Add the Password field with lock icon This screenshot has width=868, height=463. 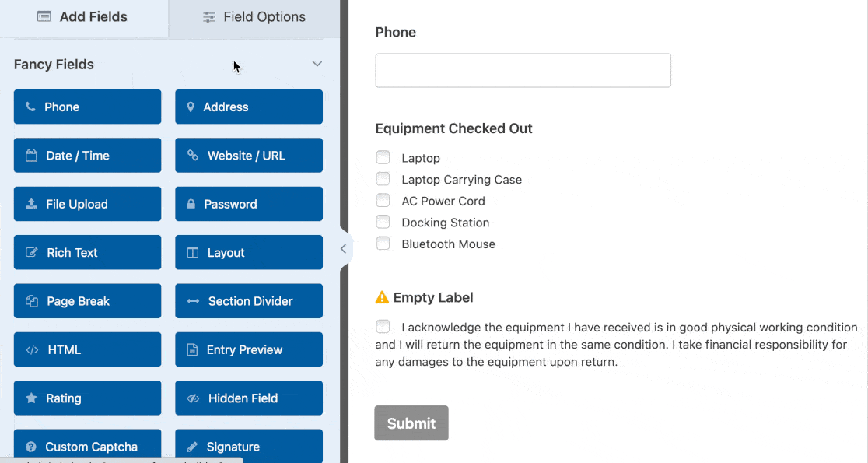(x=249, y=204)
